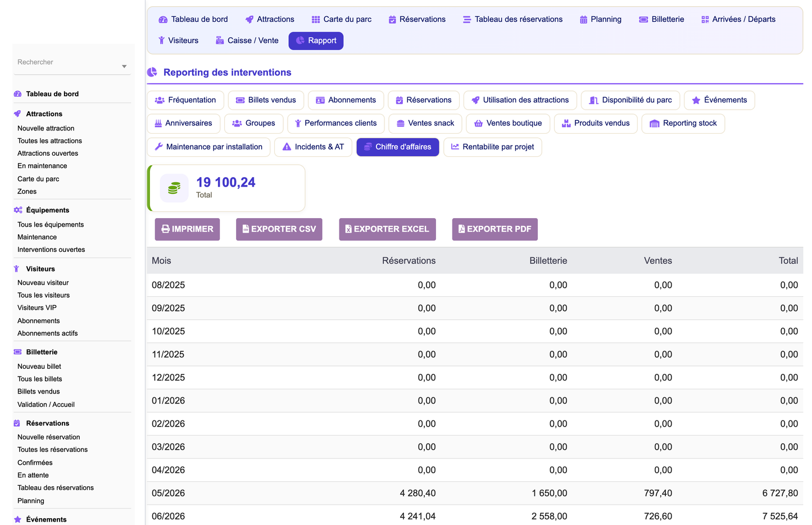Select the Chiffre d'affaires tab

pyautogui.click(x=398, y=147)
